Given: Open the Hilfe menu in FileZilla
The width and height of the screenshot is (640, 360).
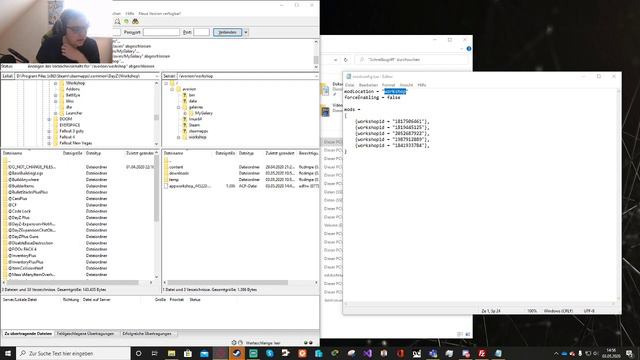Looking at the screenshot, I should pyautogui.click(x=130, y=13).
